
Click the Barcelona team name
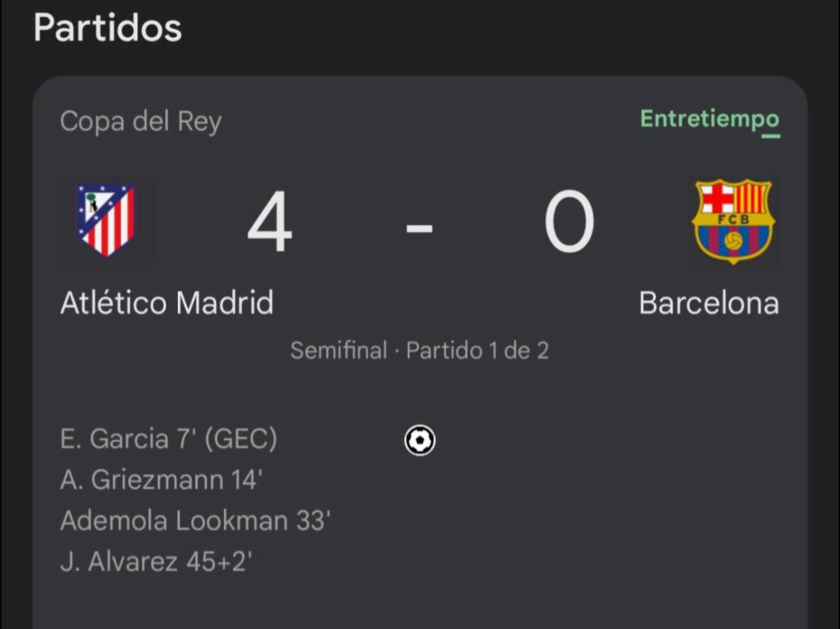pyautogui.click(x=709, y=302)
